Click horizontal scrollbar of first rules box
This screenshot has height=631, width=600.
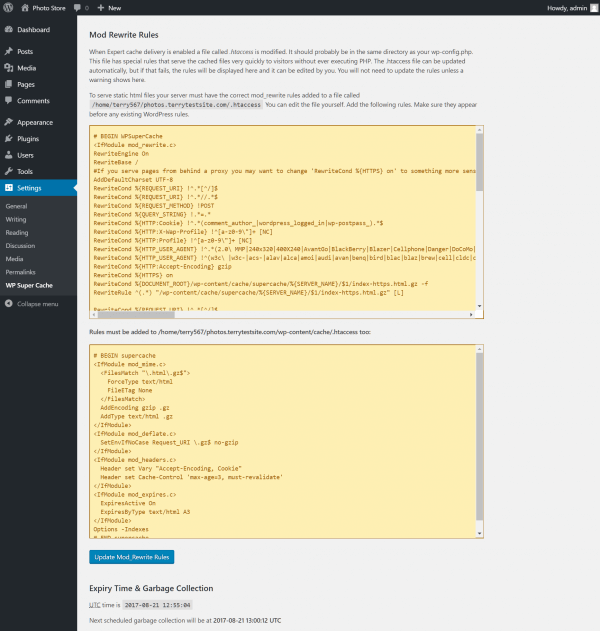pyautogui.click(x=136, y=315)
